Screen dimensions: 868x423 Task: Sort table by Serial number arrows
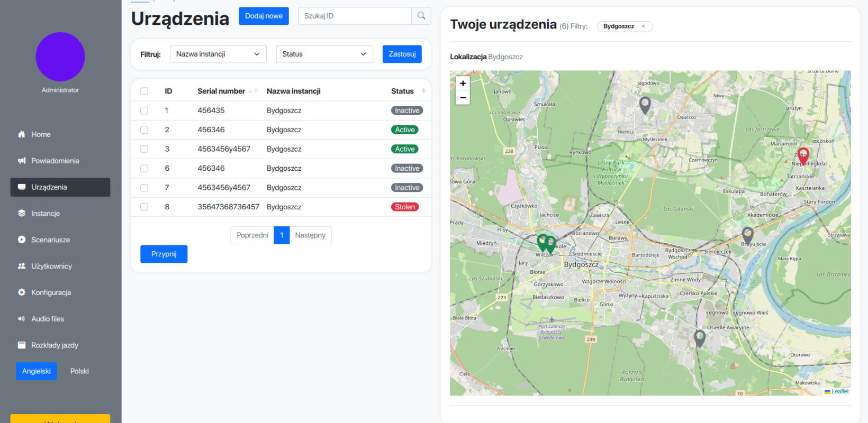(x=253, y=91)
